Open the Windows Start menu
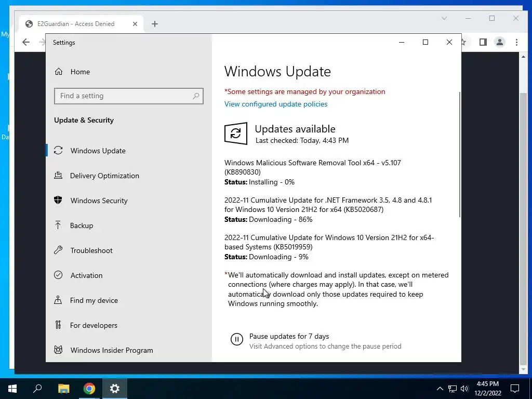 (x=12, y=389)
